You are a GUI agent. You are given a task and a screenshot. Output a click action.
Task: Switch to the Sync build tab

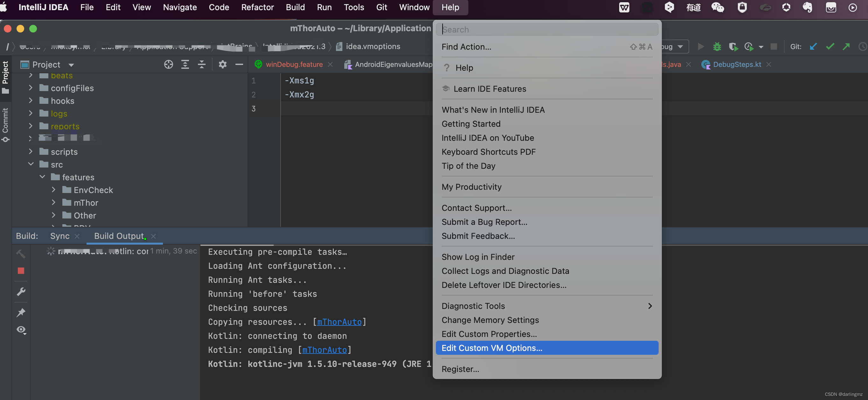tap(59, 236)
